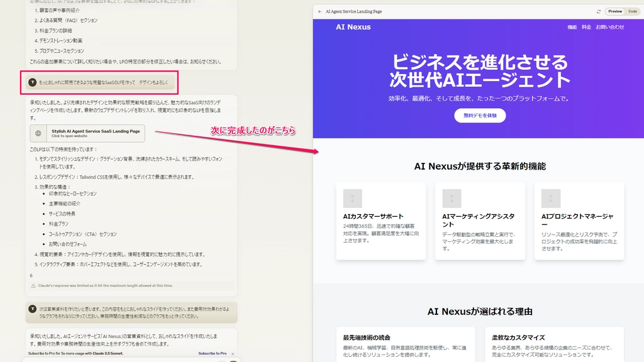Click bullet 印象的なヒーローセクション
The height and width of the screenshot is (362, 644).
coord(73,194)
